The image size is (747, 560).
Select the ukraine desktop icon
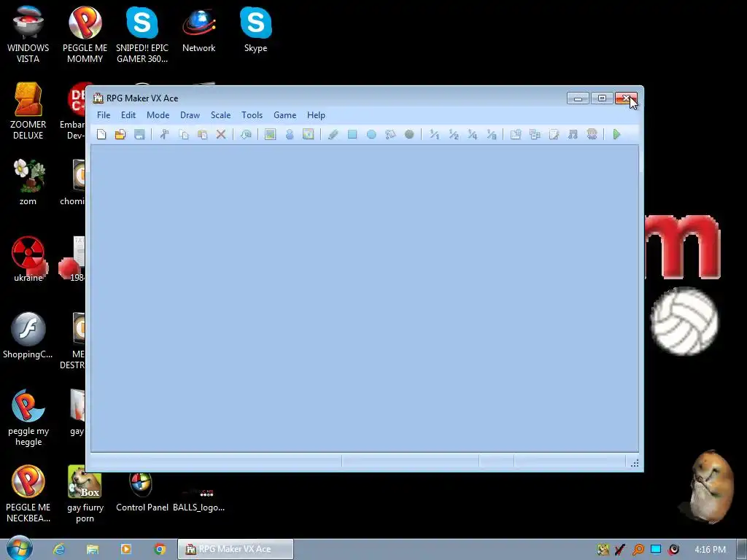coord(28,259)
